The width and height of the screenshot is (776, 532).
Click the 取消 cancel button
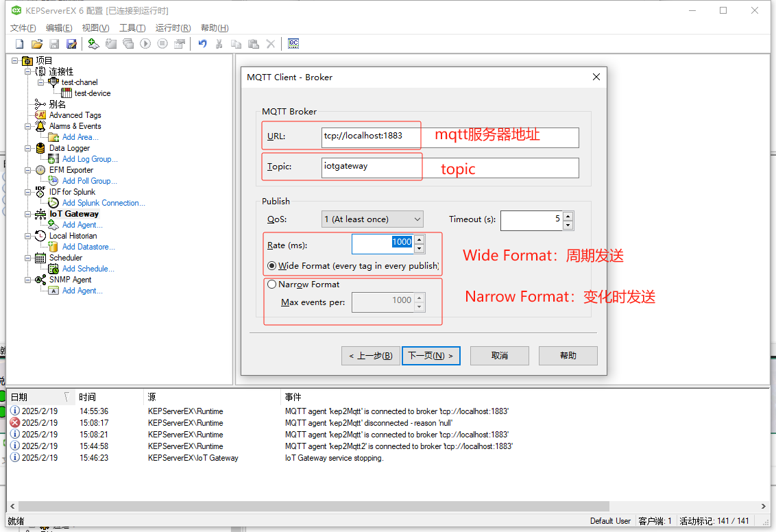pos(499,356)
